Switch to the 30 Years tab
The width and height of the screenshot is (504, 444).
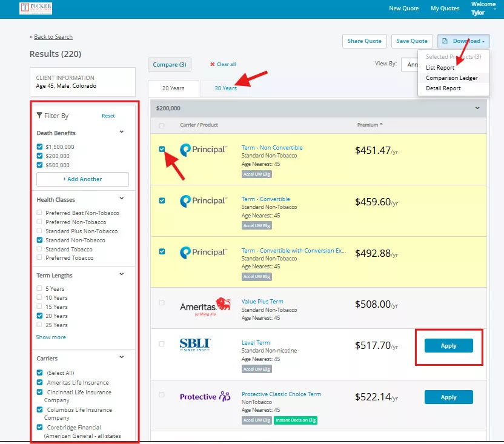pos(225,88)
